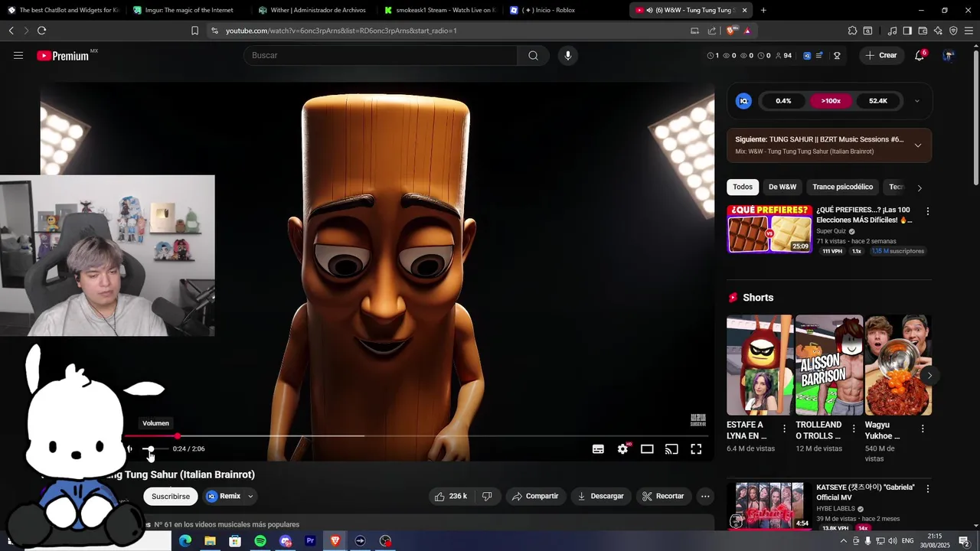Click the Descargar download button
This screenshot has height=551, width=980.
click(x=600, y=496)
